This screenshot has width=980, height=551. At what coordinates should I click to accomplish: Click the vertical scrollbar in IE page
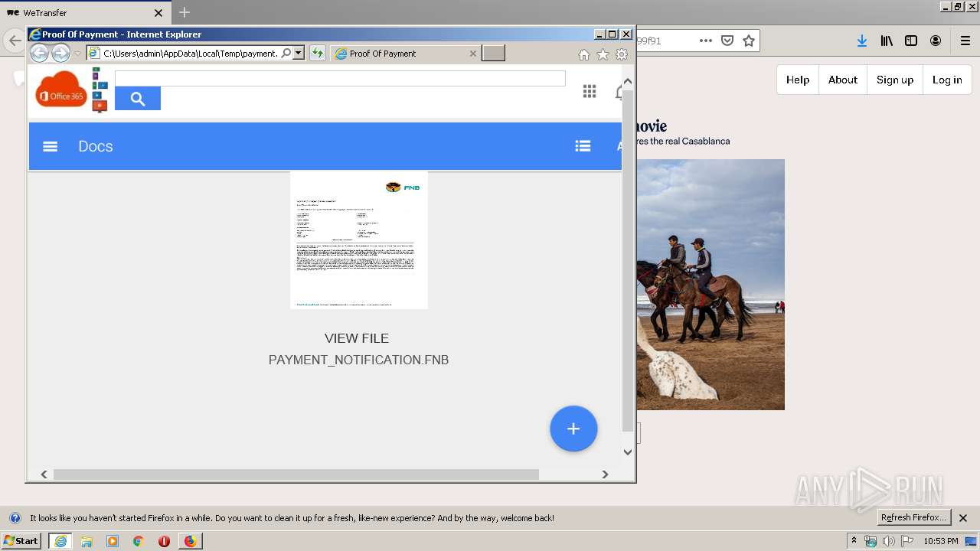coord(628,260)
